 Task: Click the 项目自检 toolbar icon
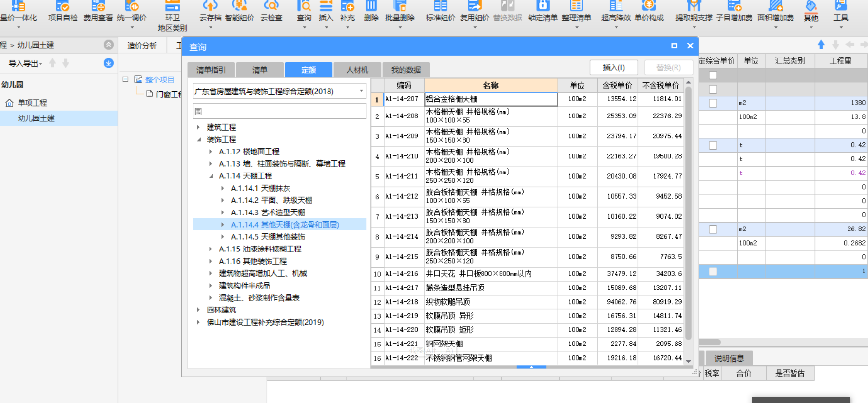point(62,7)
